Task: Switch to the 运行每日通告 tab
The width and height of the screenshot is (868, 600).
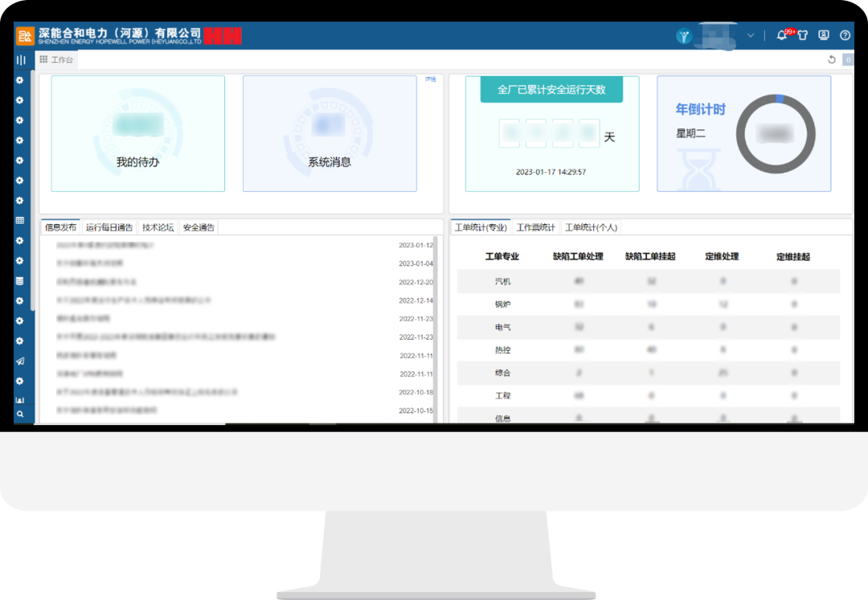Action: pyautogui.click(x=109, y=227)
